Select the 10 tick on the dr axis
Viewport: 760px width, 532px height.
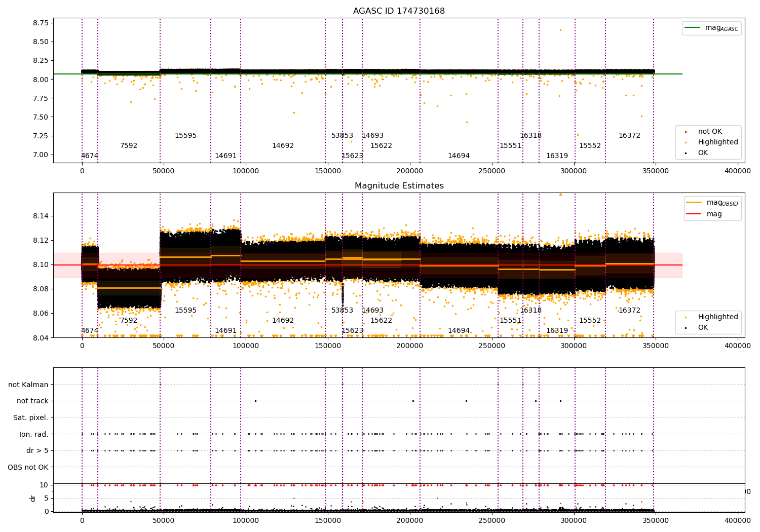[x=45, y=485]
